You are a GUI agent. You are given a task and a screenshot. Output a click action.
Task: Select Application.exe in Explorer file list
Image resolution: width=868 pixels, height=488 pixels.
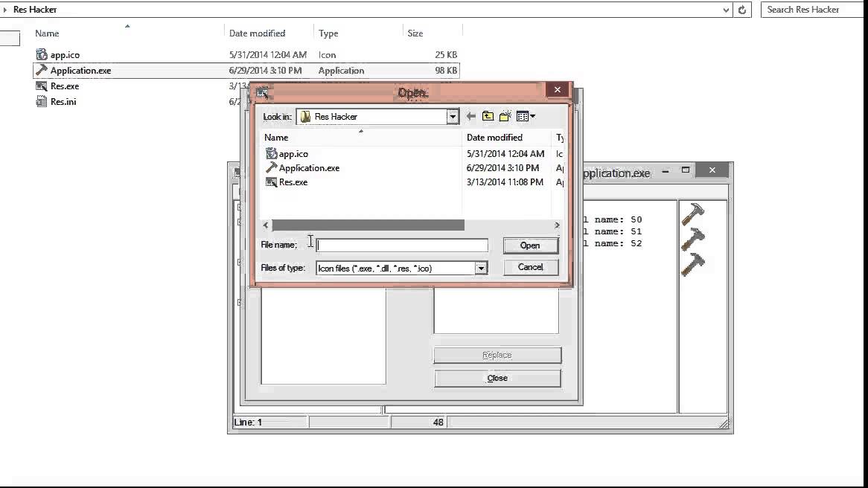(x=80, y=70)
